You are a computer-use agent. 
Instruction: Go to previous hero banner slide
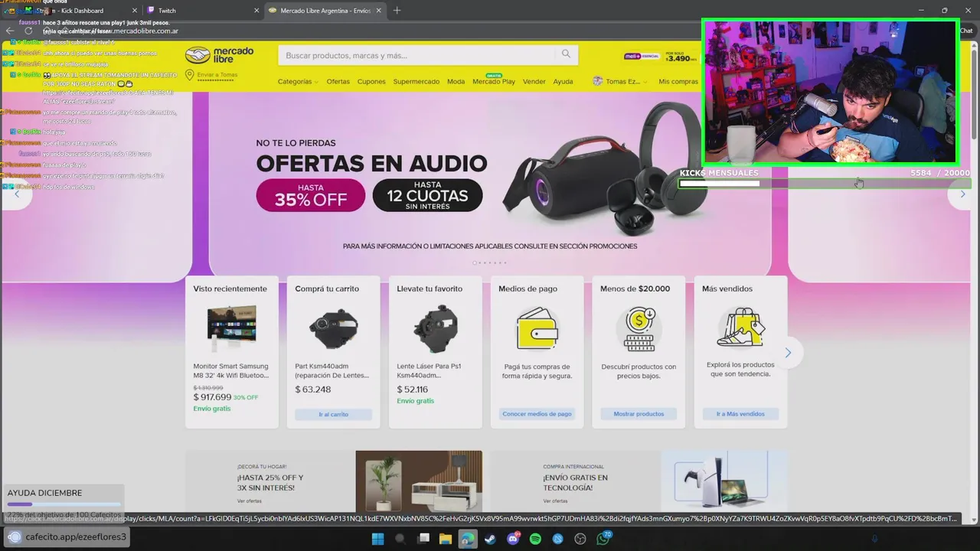click(17, 194)
